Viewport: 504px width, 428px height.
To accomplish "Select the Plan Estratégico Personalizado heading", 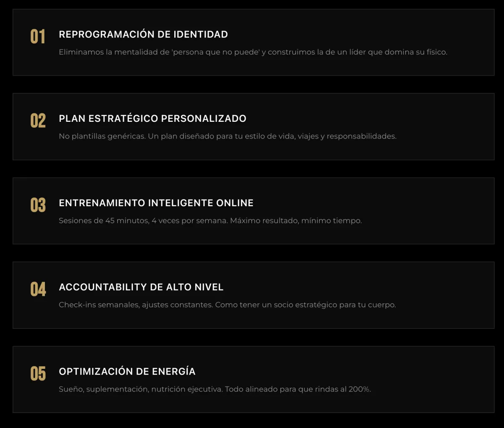I will (x=152, y=118).
